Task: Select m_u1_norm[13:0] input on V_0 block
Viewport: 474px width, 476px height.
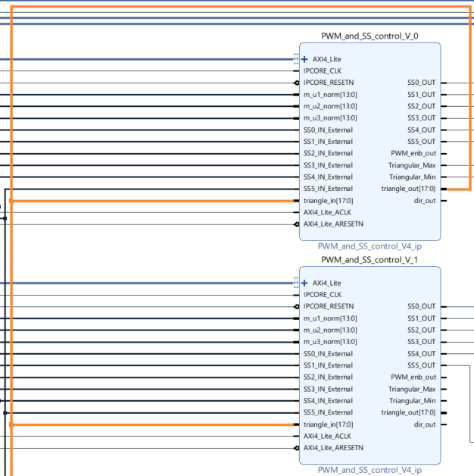Action: tap(330, 95)
